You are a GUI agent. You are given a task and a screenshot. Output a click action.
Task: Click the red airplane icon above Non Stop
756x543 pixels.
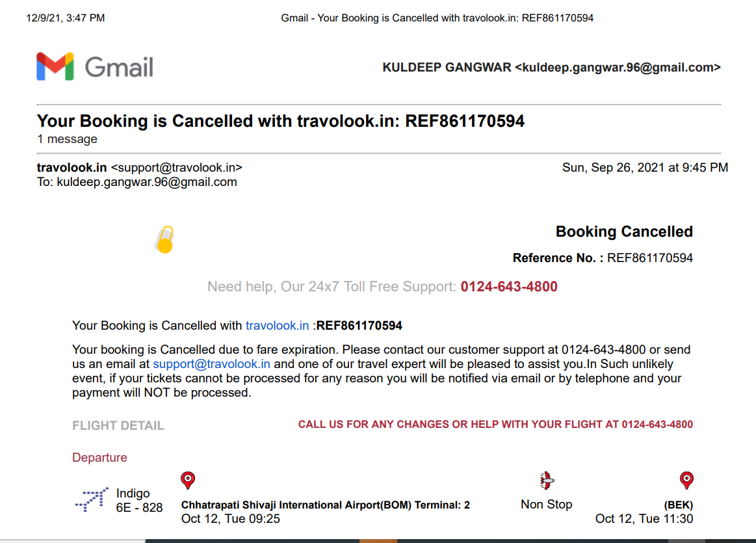point(547,481)
